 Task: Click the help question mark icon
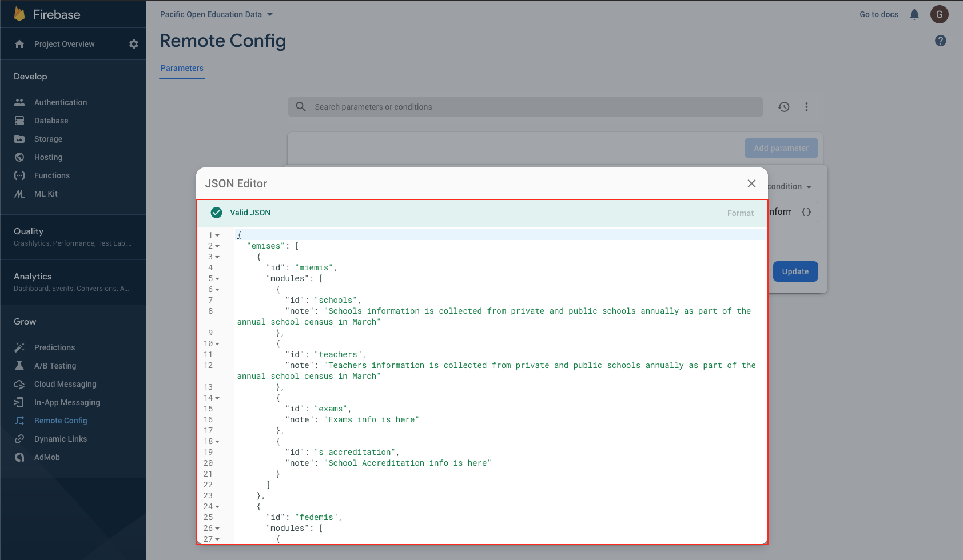[x=940, y=41]
